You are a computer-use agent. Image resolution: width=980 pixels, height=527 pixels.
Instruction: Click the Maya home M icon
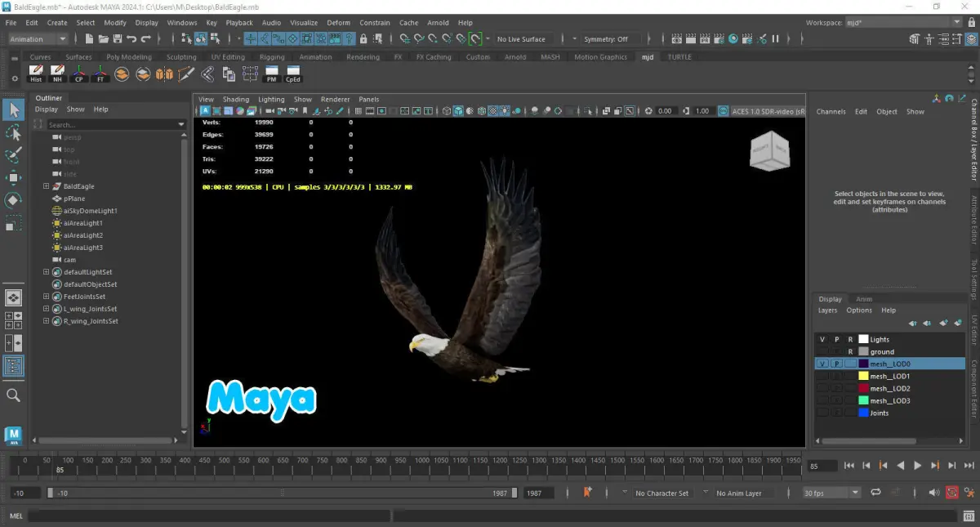coord(13,436)
